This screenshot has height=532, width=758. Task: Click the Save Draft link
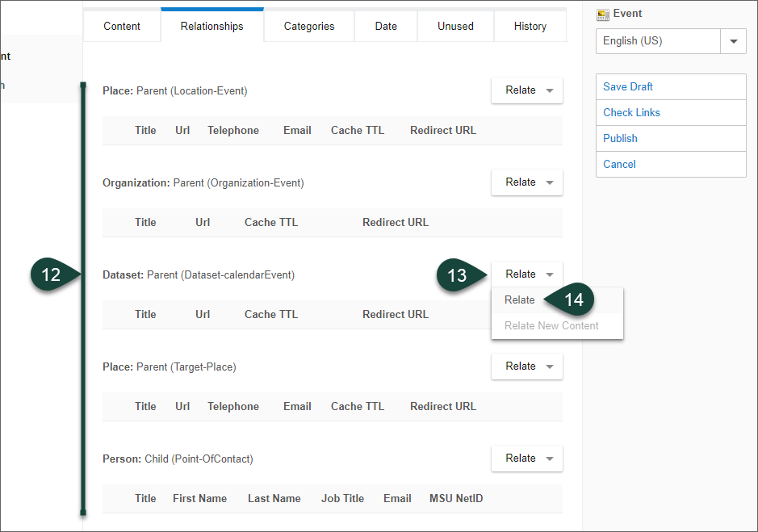click(x=628, y=86)
